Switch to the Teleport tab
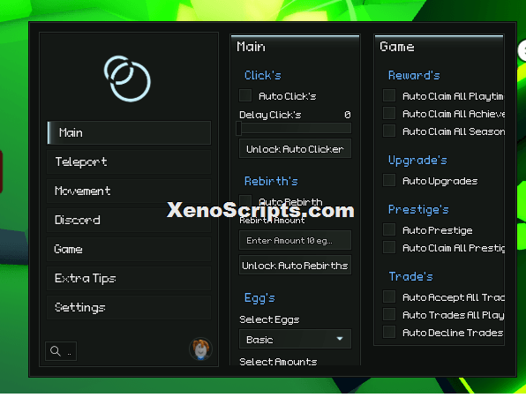 click(x=129, y=162)
